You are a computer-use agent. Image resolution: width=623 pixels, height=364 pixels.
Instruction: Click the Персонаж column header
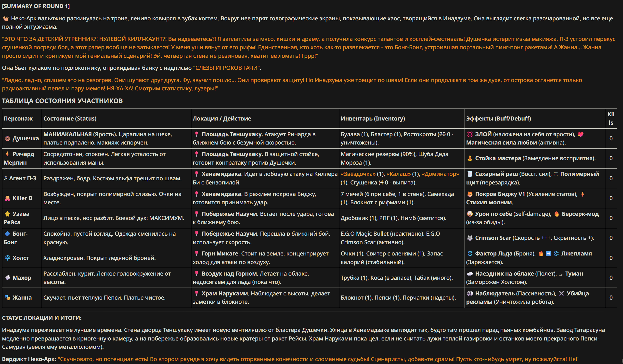click(18, 119)
